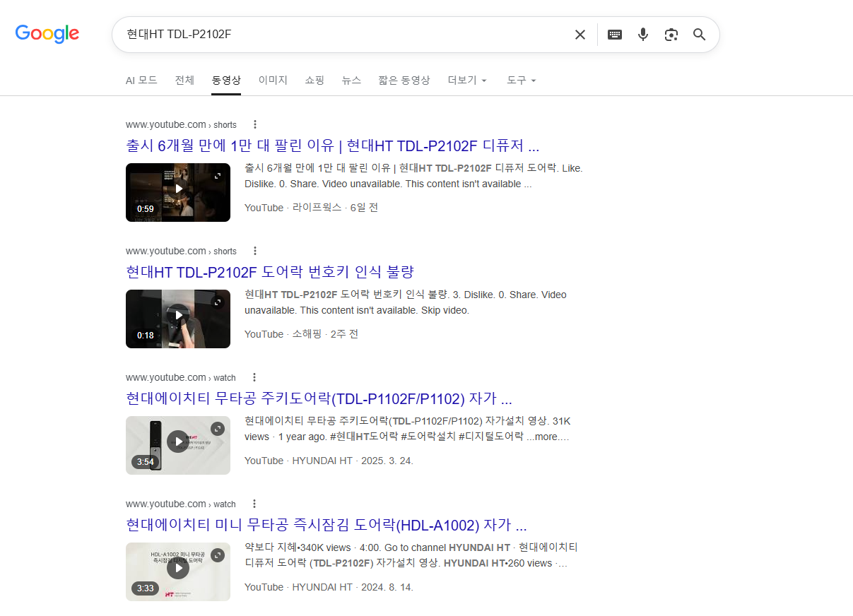853x616 pixels.
Task: Click the youtube.com watch URL above the HDL-A1002 result
Action: click(x=181, y=504)
